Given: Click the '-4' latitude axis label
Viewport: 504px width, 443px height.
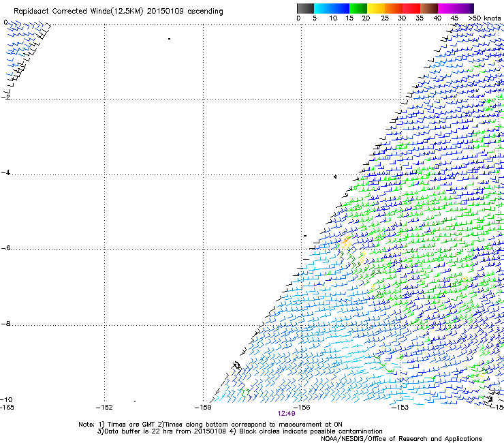Looking at the screenshot, I should point(5,172).
